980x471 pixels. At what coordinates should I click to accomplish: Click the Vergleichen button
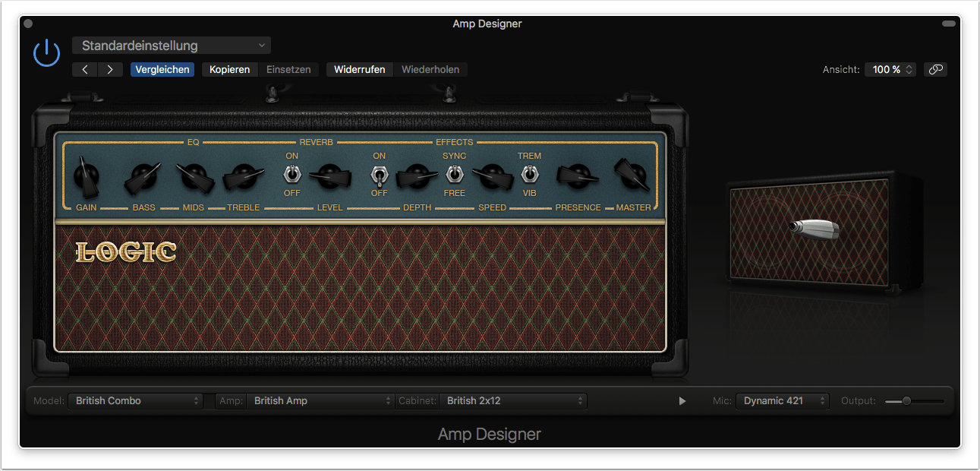(162, 69)
